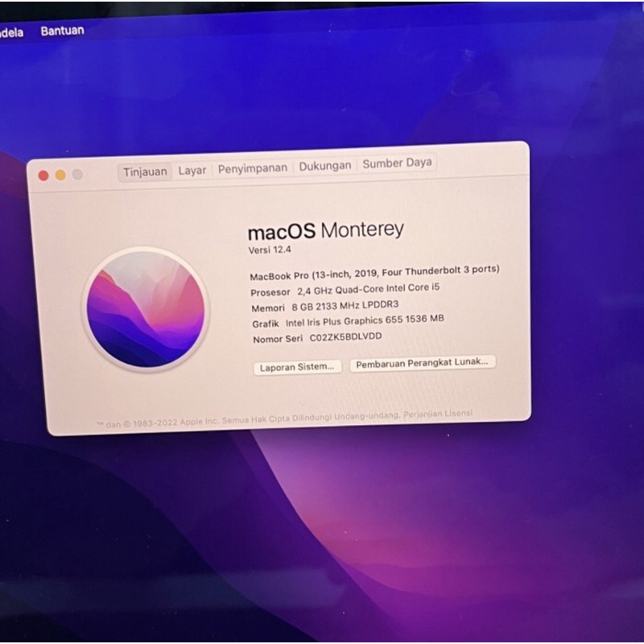Image resolution: width=644 pixels, height=644 pixels.
Task: Switch to the Tinjauan tab
Action: coord(145,171)
